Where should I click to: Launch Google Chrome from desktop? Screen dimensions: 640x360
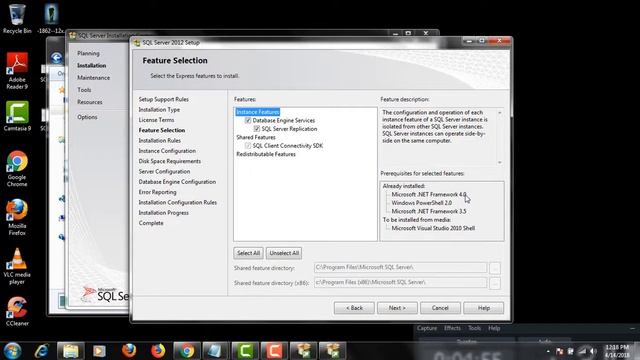[x=17, y=169]
